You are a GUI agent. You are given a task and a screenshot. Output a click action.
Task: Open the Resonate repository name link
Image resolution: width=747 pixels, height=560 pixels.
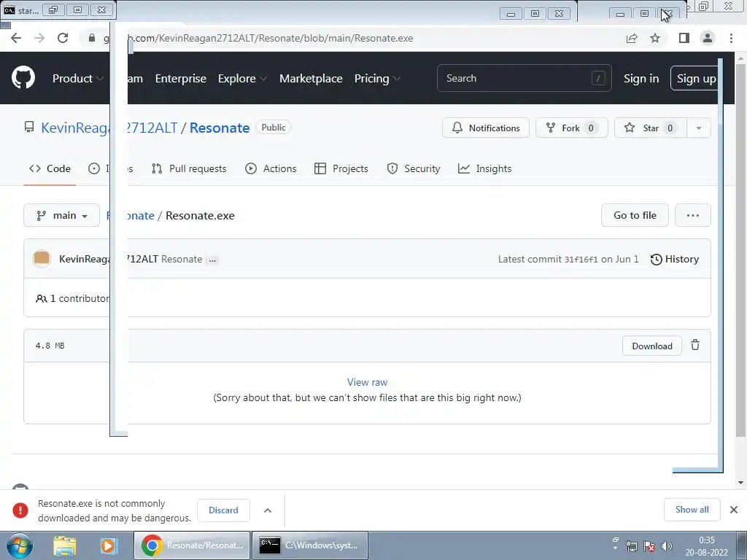(x=220, y=128)
